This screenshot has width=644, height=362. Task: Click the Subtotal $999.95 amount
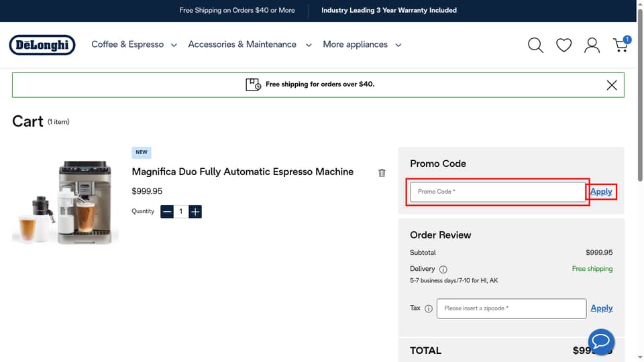pos(599,253)
